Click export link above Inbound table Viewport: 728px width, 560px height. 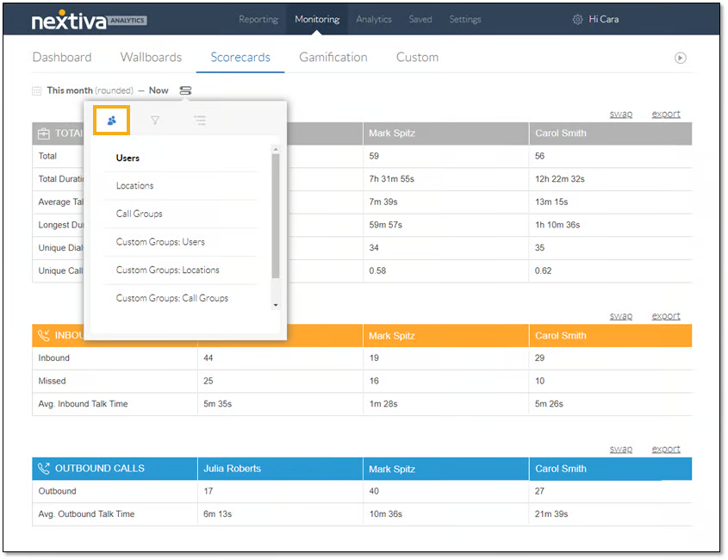[x=665, y=316]
